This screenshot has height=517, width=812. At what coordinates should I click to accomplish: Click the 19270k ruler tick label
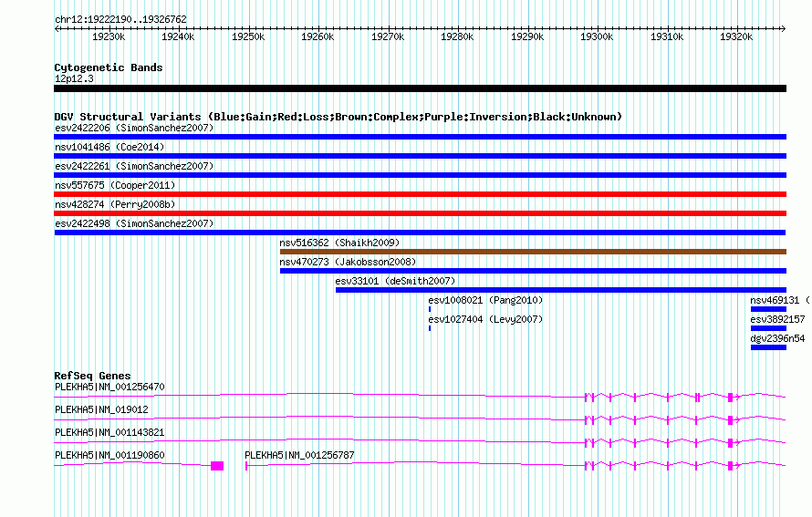pos(388,36)
